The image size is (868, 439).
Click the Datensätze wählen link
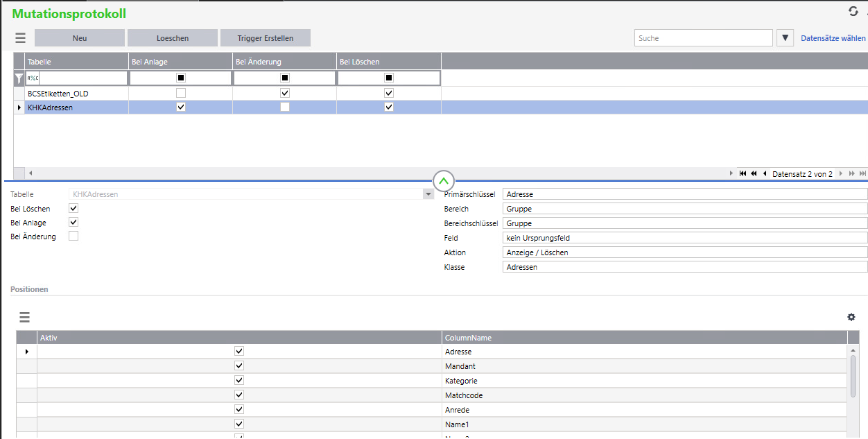coord(833,38)
